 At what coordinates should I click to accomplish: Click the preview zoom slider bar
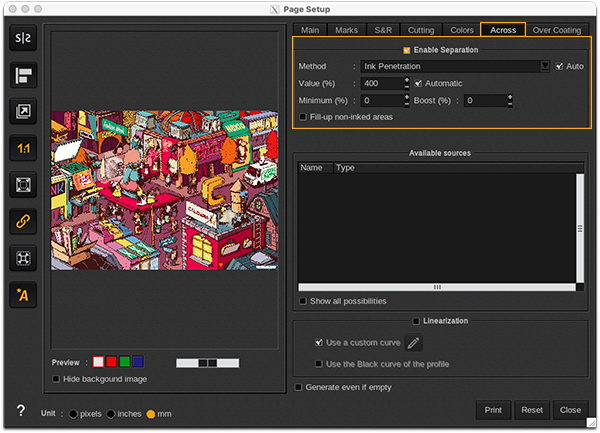pos(207,363)
